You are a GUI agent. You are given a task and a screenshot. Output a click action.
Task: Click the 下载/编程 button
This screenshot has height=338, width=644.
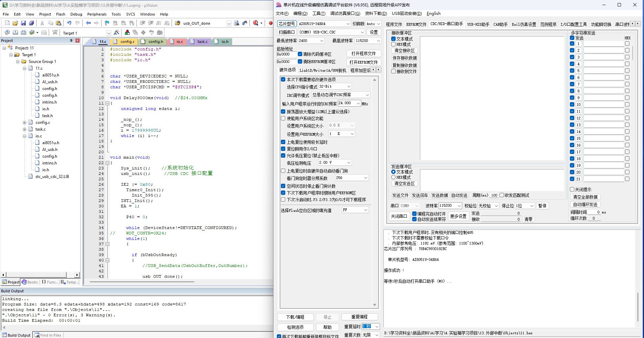click(295, 317)
